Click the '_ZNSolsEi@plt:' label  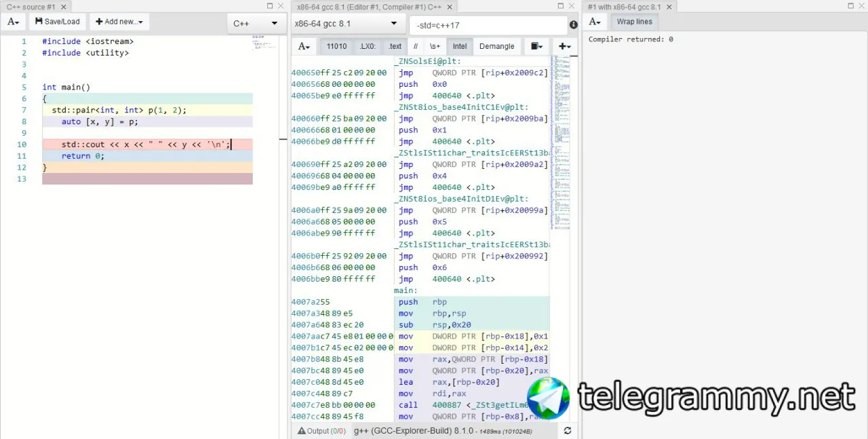[427, 62]
